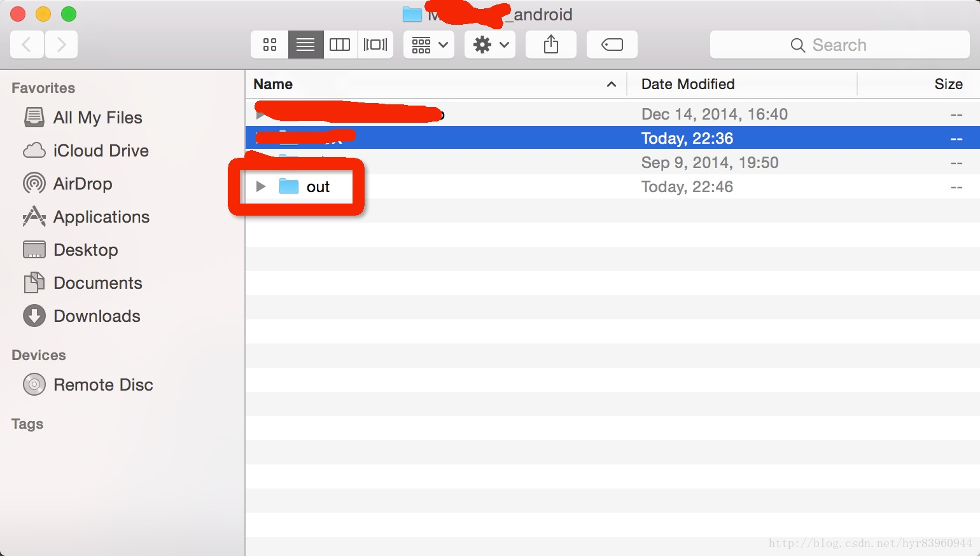Select AirDrop in the sidebar
This screenshot has width=980, height=556.
click(x=83, y=184)
